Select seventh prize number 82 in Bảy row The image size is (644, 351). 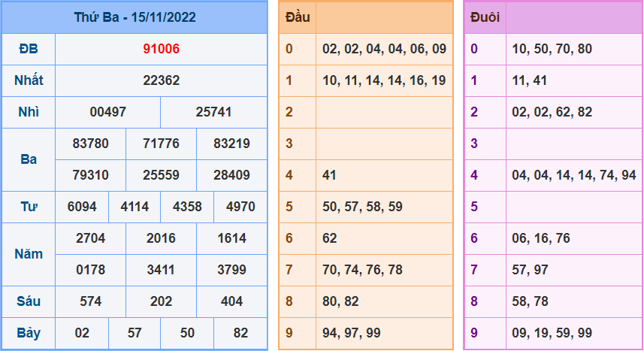pos(240,333)
